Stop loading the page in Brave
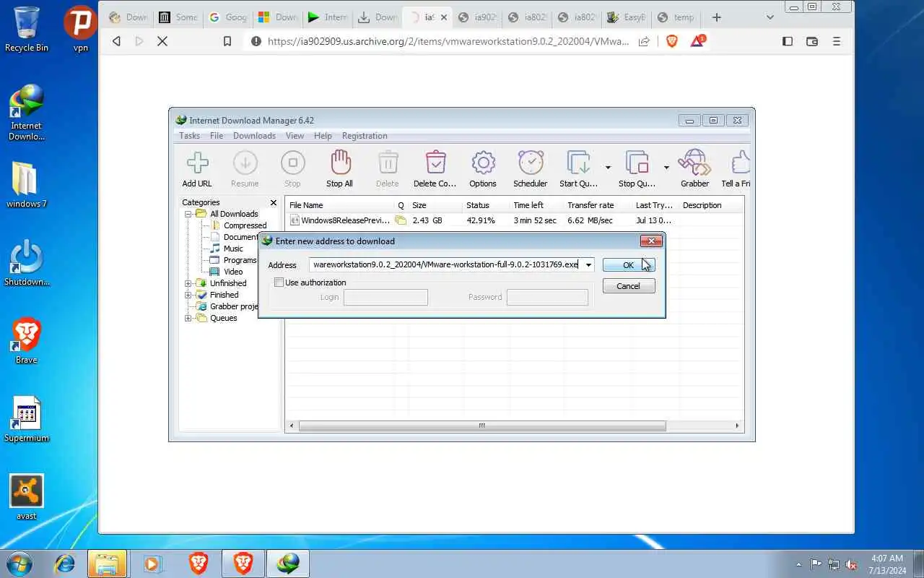 tap(162, 41)
